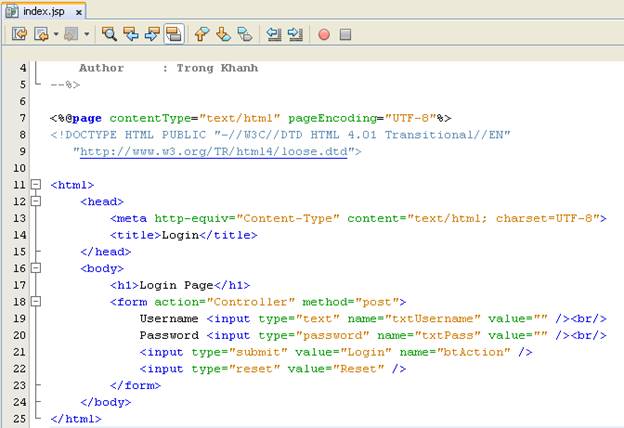This screenshot has height=428, width=624.
Task: Collapse the body tag fold on line 16
Action: (36, 268)
